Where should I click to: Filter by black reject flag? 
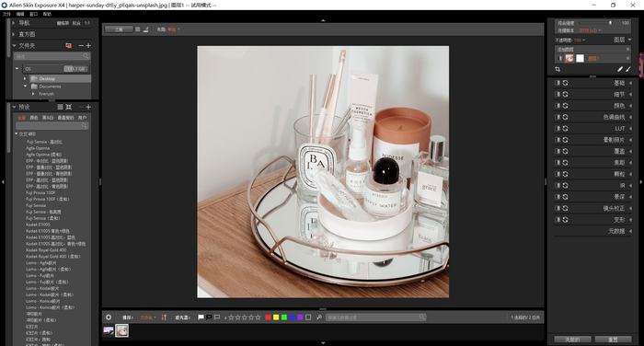pyautogui.click(x=209, y=317)
